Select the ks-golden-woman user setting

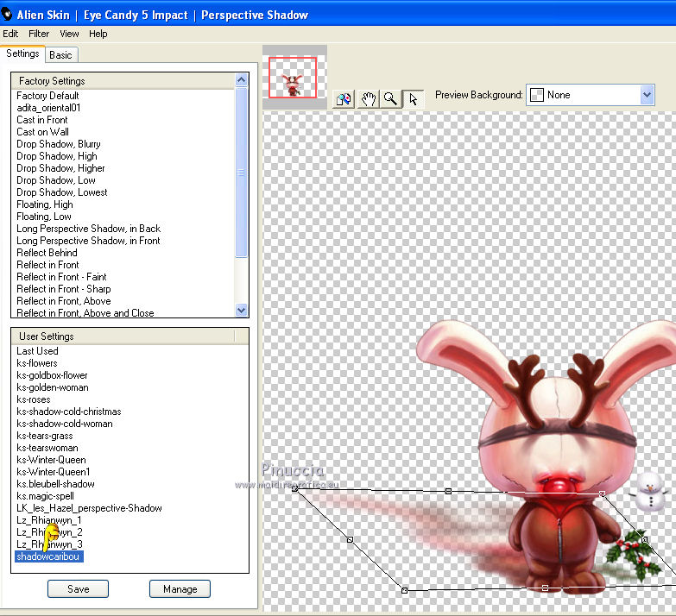[x=52, y=387]
